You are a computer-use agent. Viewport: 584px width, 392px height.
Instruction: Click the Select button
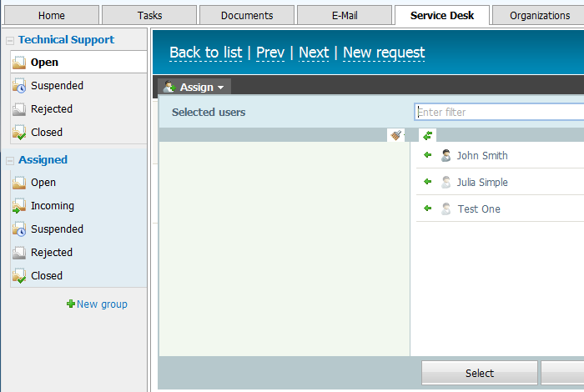pyautogui.click(x=480, y=373)
